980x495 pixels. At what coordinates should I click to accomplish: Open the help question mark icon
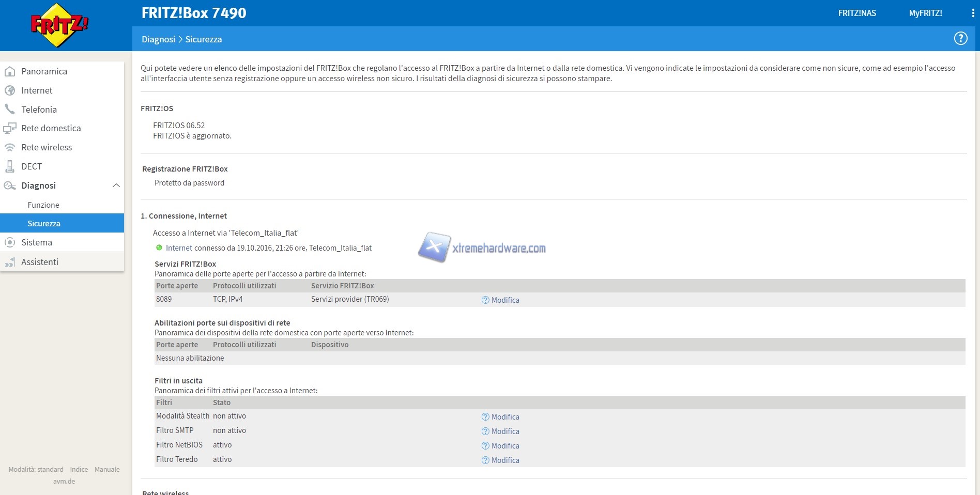960,39
